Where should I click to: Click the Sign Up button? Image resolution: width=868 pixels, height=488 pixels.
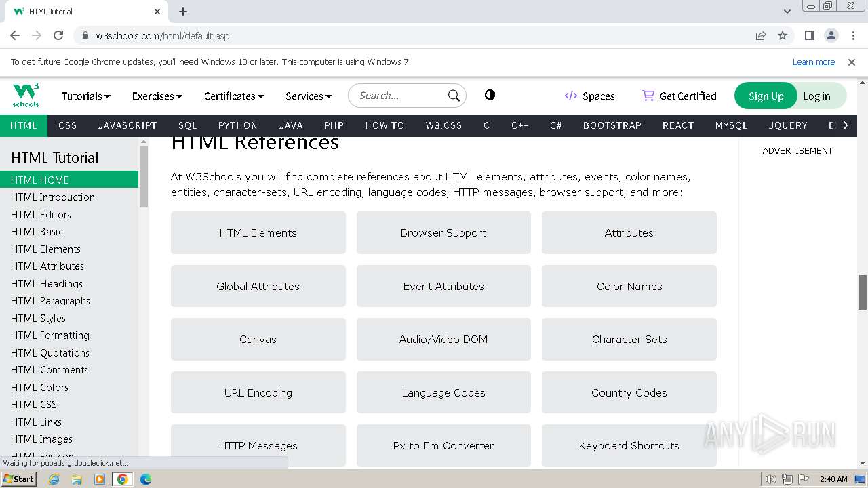(x=766, y=96)
